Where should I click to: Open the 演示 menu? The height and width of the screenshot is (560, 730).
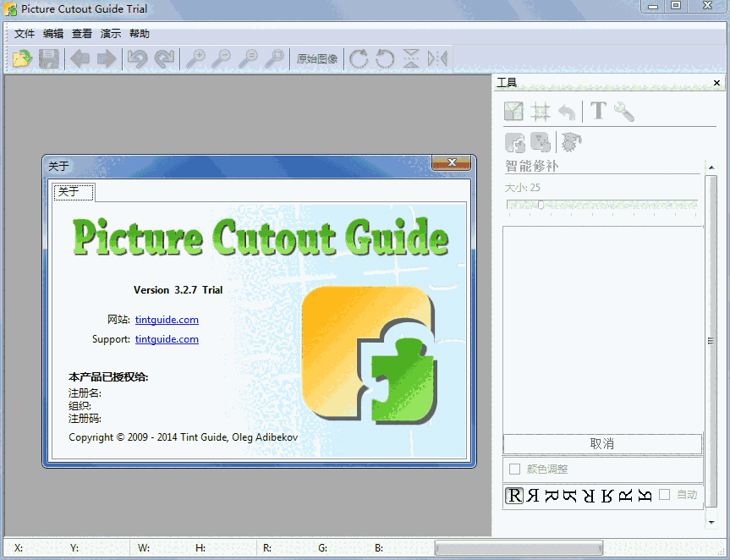coord(111,34)
